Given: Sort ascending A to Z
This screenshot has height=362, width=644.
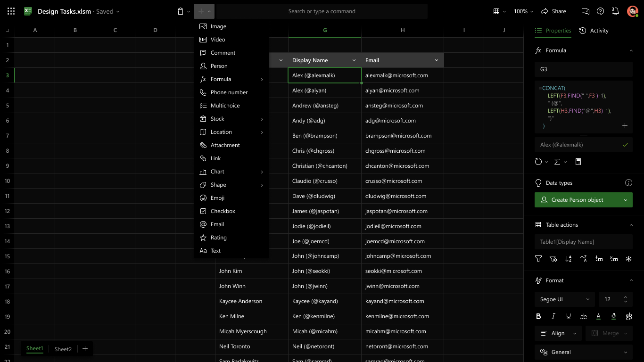Looking at the screenshot, I should click(x=569, y=259).
